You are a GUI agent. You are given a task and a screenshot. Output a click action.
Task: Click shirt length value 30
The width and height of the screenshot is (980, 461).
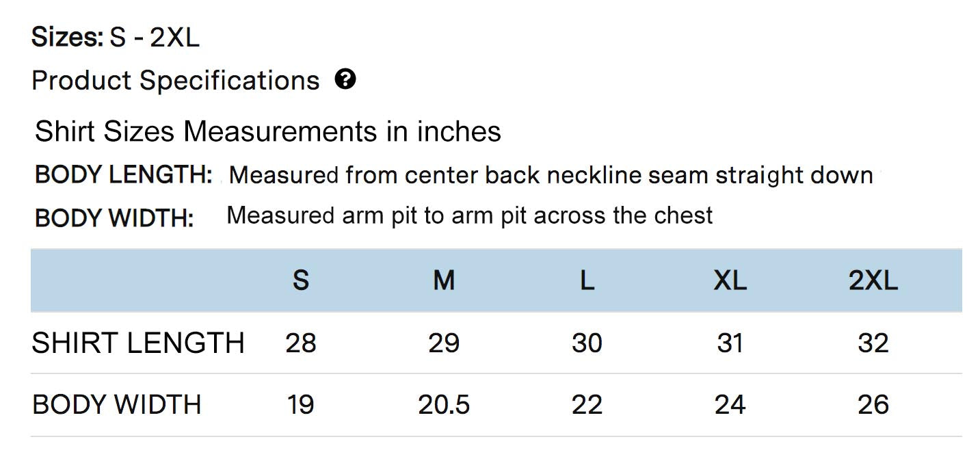click(x=587, y=343)
